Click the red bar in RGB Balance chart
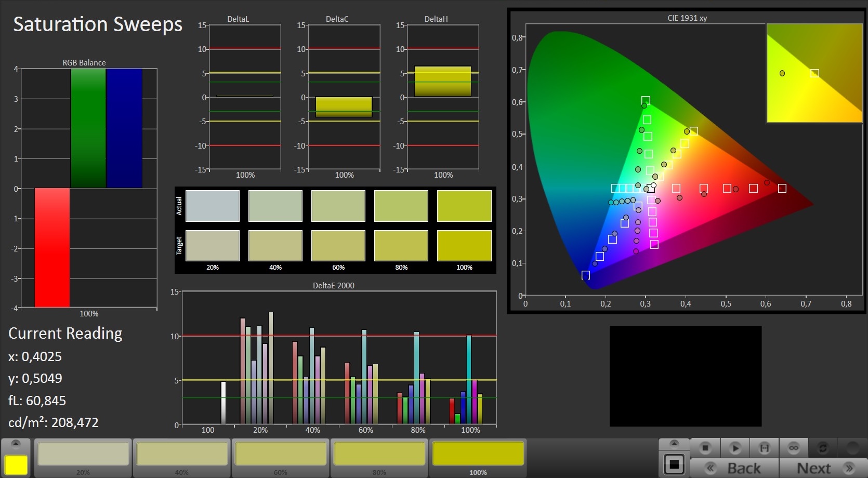The height and width of the screenshot is (478, 868). (x=52, y=248)
